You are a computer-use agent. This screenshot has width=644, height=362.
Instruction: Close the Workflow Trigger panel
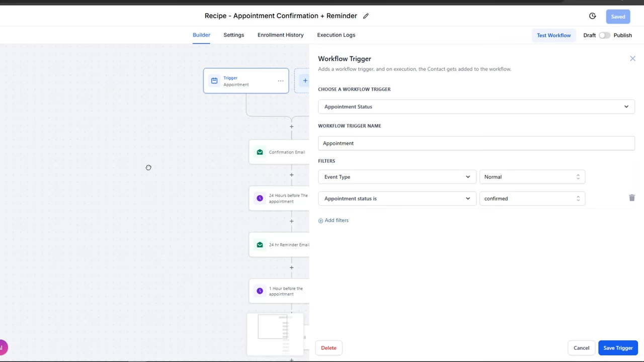click(x=632, y=59)
